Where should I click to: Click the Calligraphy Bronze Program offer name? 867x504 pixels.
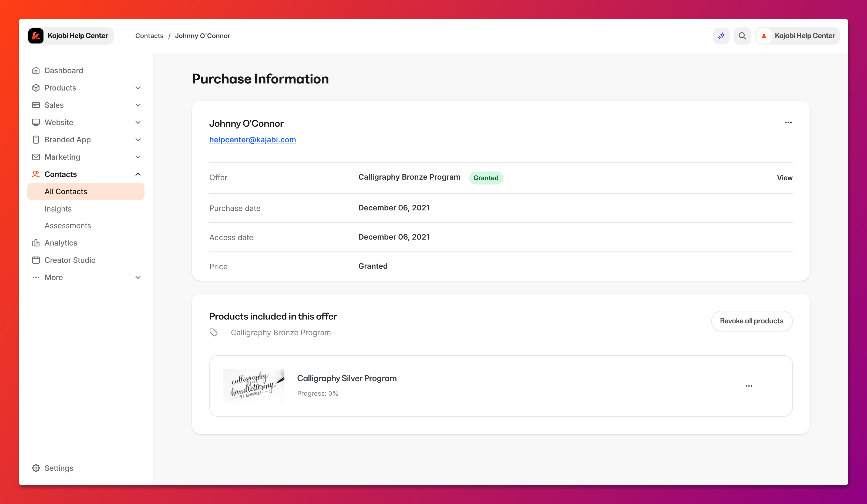[x=409, y=177]
